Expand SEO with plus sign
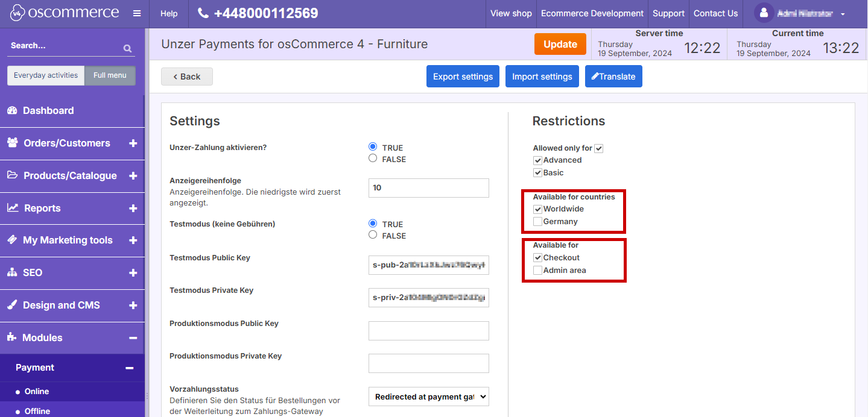 [133, 273]
